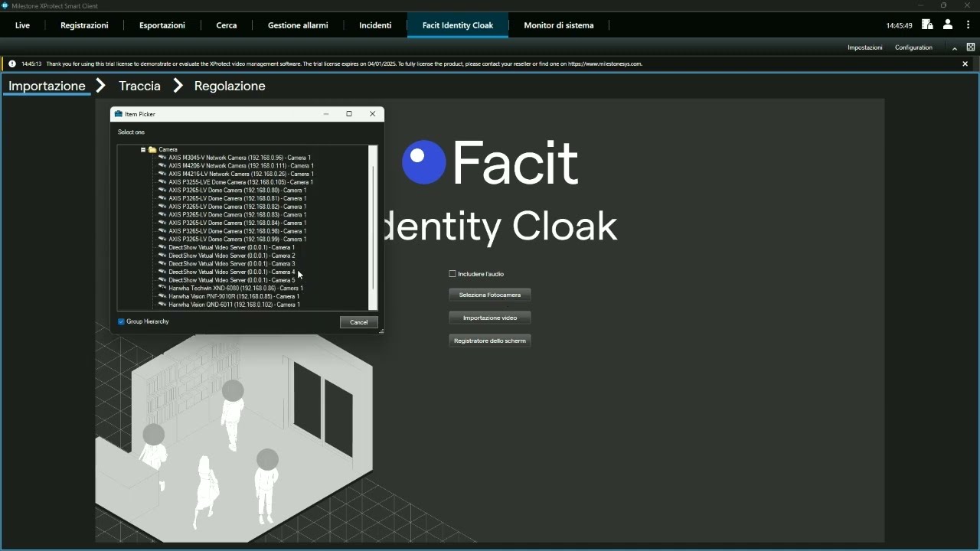Collapse the toolbar with the up chevron
Image resolution: width=980 pixels, height=551 pixels.
[x=955, y=48]
